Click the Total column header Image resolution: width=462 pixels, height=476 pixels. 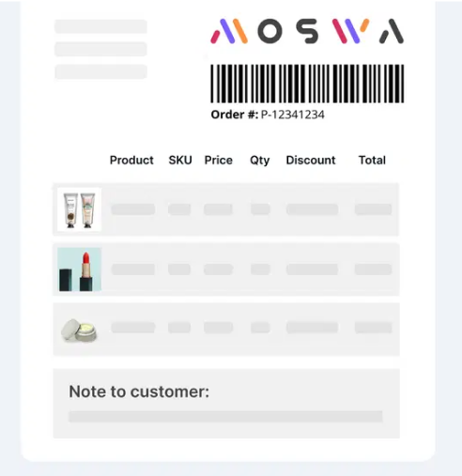[x=372, y=161]
